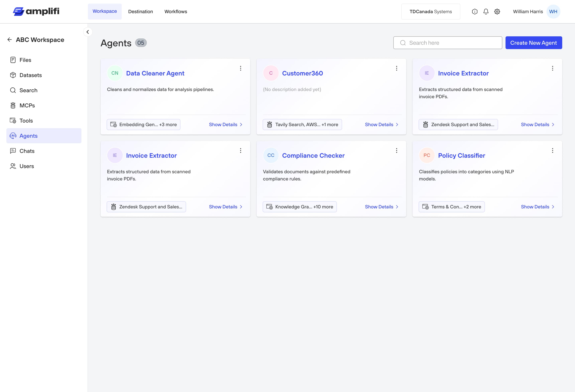Open the Data Cleaner Agent title link

(155, 73)
